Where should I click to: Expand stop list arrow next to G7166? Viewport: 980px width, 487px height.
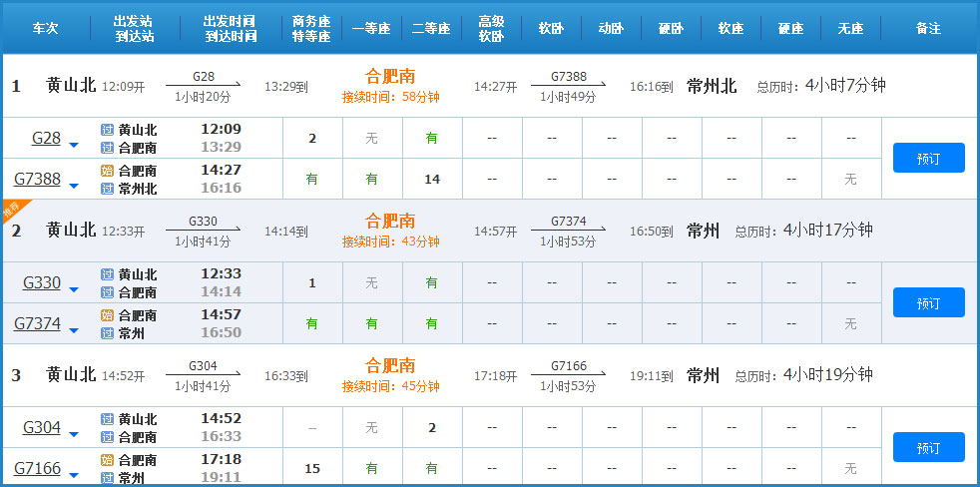[x=74, y=475]
